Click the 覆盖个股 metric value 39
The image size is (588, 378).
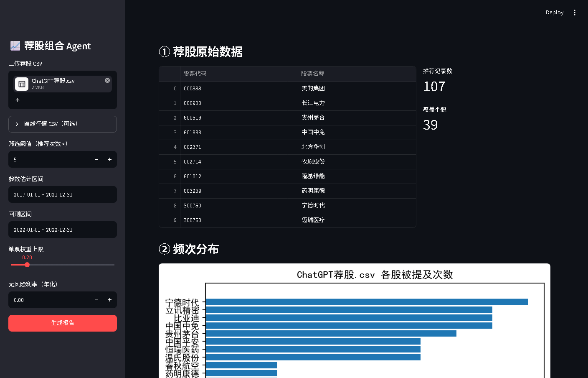(x=431, y=125)
